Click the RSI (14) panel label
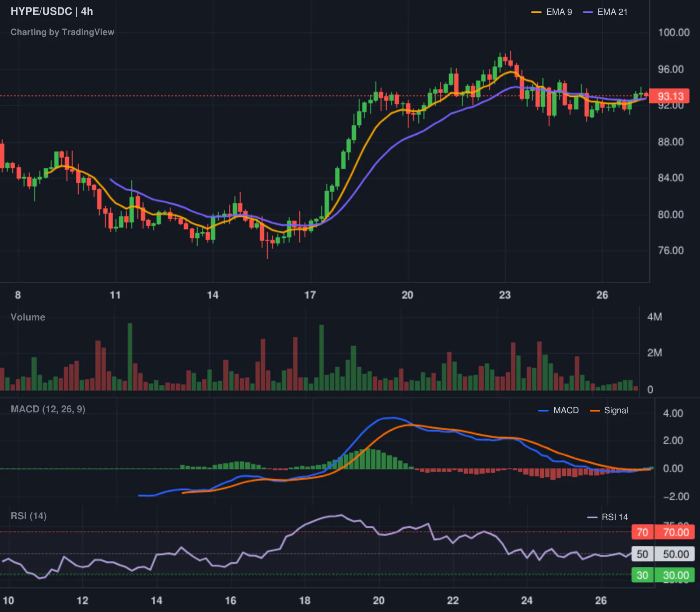This screenshot has height=612, width=700. 28,516
